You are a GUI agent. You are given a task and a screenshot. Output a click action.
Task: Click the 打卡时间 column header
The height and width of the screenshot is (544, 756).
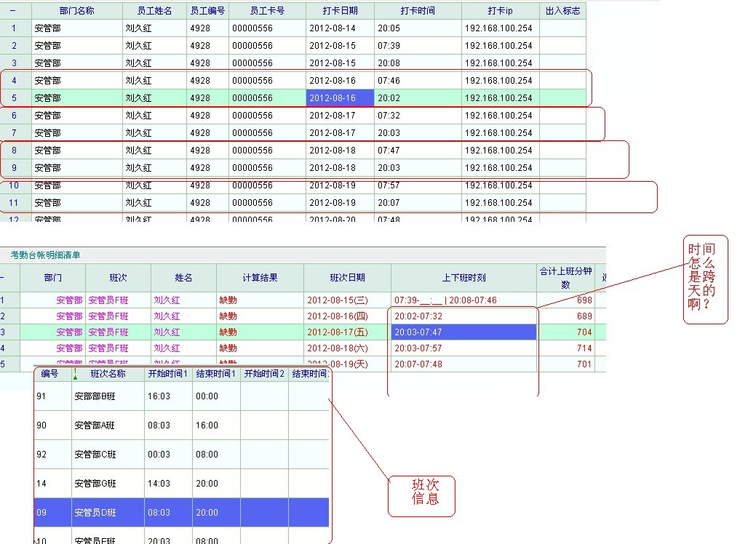(x=418, y=11)
